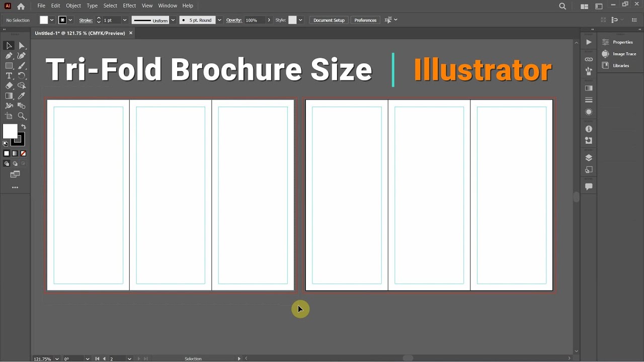This screenshot has height=362, width=644.
Task: Open the Artboards panel icon
Action: [x=589, y=170]
